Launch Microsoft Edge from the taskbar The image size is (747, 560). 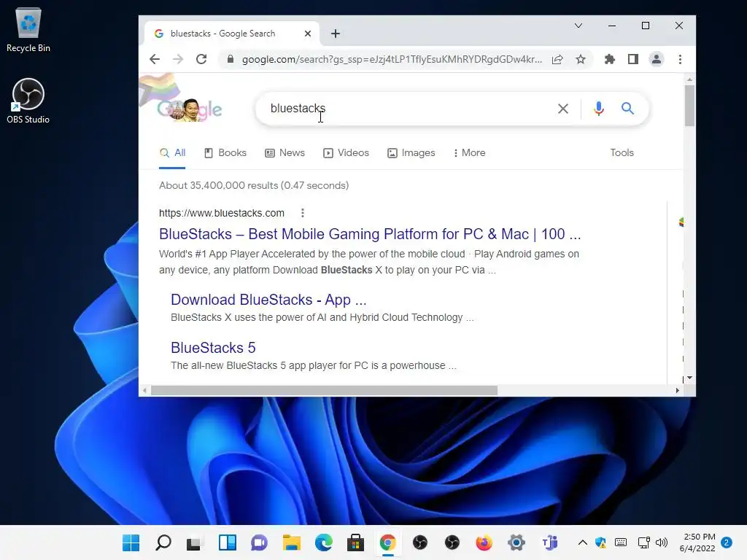point(323,542)
